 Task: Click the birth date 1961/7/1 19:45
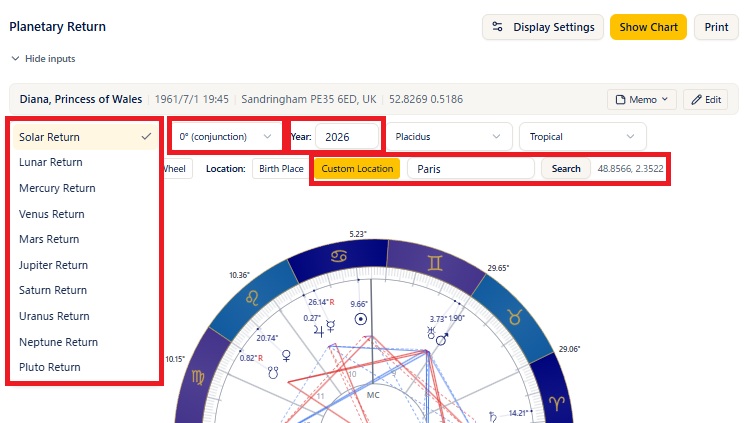(x=192, y=99)
